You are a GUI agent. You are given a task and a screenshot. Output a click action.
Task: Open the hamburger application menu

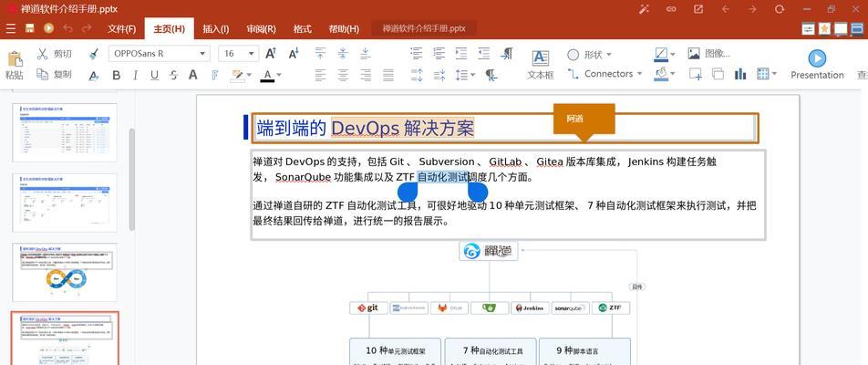point(11,28)
